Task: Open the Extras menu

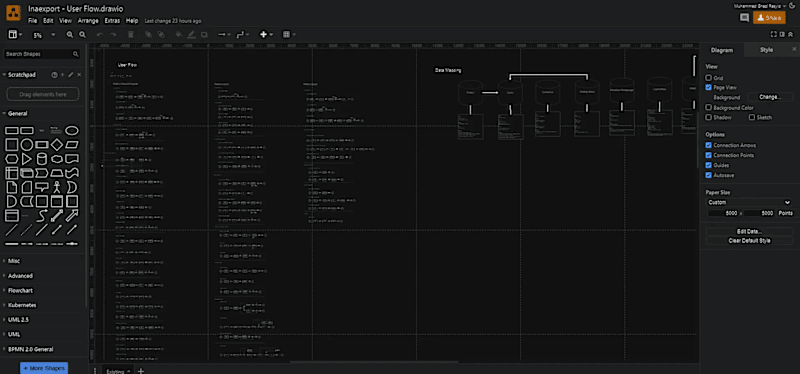Action: pyautogui.click(x=112, y=21)
